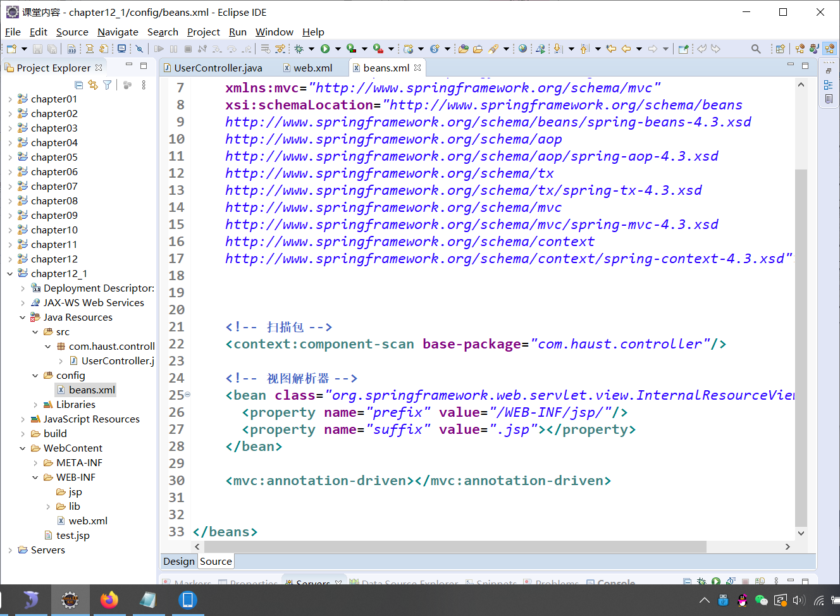Expand the Servers project
840x616 pixels.
pos(9,550)
